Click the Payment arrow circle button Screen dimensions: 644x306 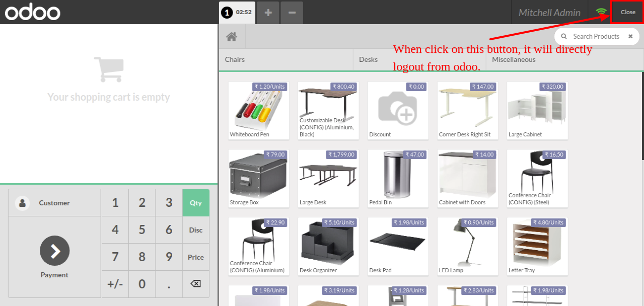[54, 251]
